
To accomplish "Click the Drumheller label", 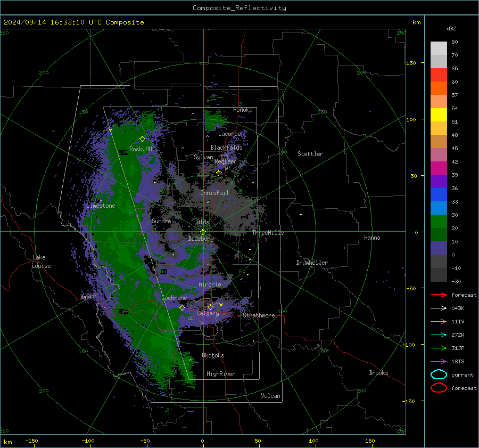I will pyautogui.click(x=312, y=263).
